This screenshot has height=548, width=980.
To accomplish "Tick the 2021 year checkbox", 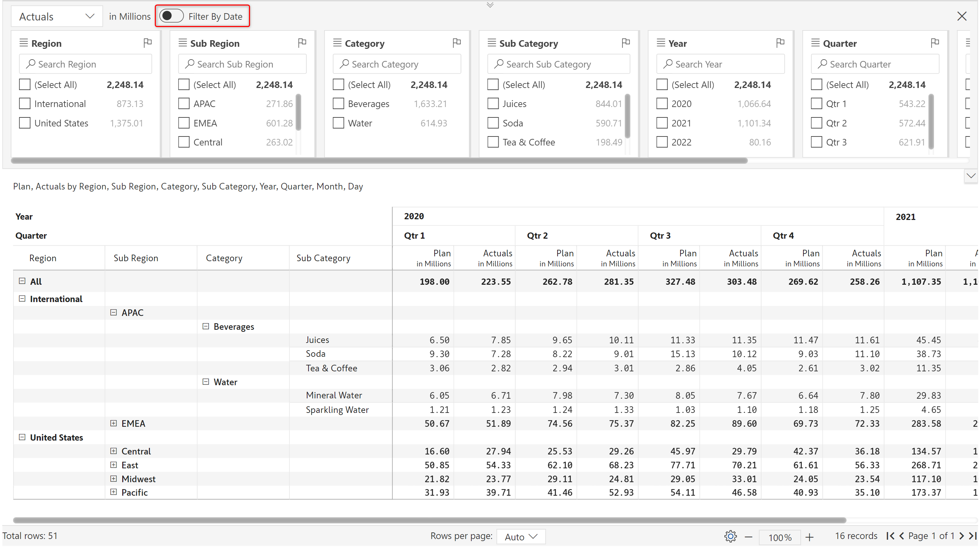I will pos(662,123).
